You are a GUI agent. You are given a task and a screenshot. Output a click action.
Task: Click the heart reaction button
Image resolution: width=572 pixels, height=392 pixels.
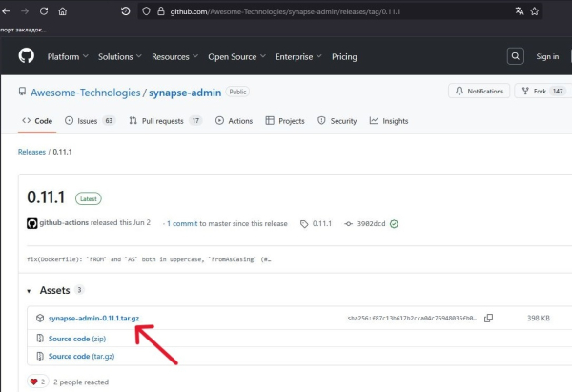coord(38,382)
